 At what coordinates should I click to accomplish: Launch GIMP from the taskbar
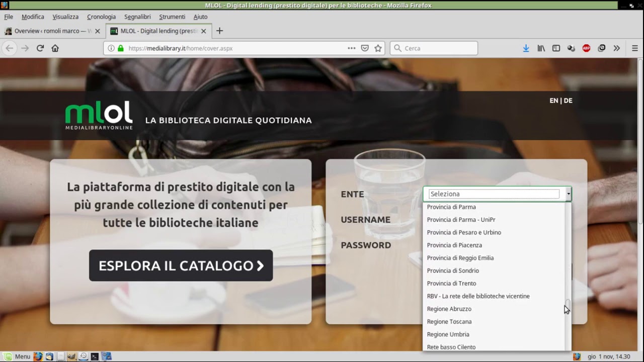[71, 356]
